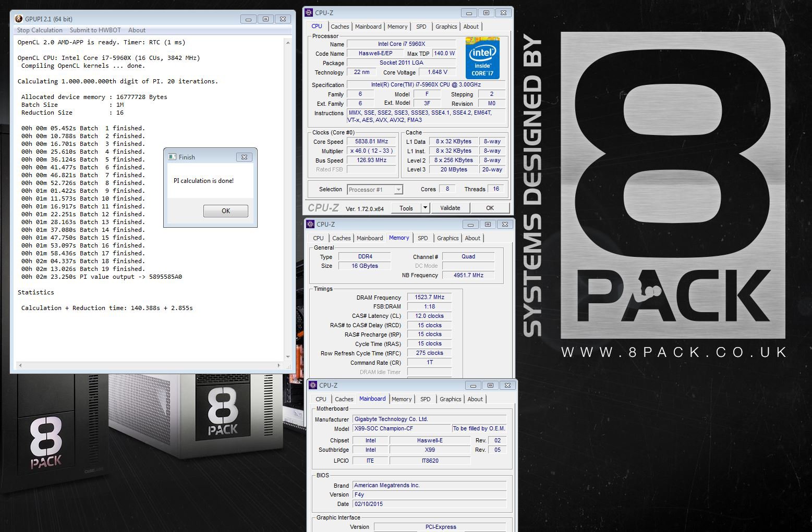This screenshot has height=532, width=812.
Task: Open the About tab in the CPU-Z mainboard window
Action: coord(475,399)
